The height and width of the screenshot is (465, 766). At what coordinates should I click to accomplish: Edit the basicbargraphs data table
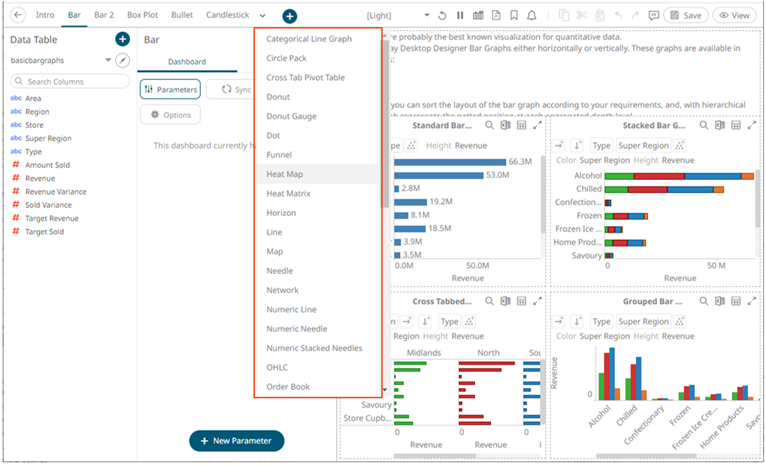[x=123, y=61]
